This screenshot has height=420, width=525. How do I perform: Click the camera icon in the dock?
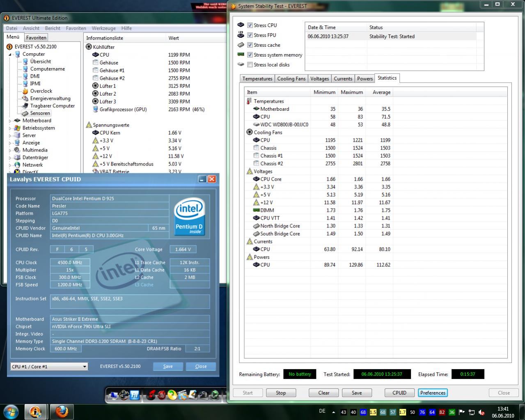(x=203, y=395)
